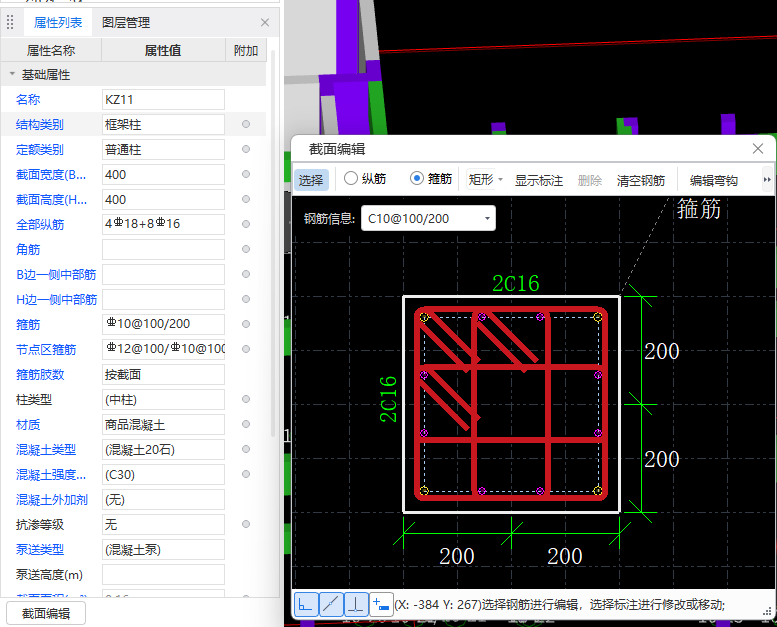Click the 柱类型 value (中柱)
The image size is (777, 627).
[x=163, y=399]
